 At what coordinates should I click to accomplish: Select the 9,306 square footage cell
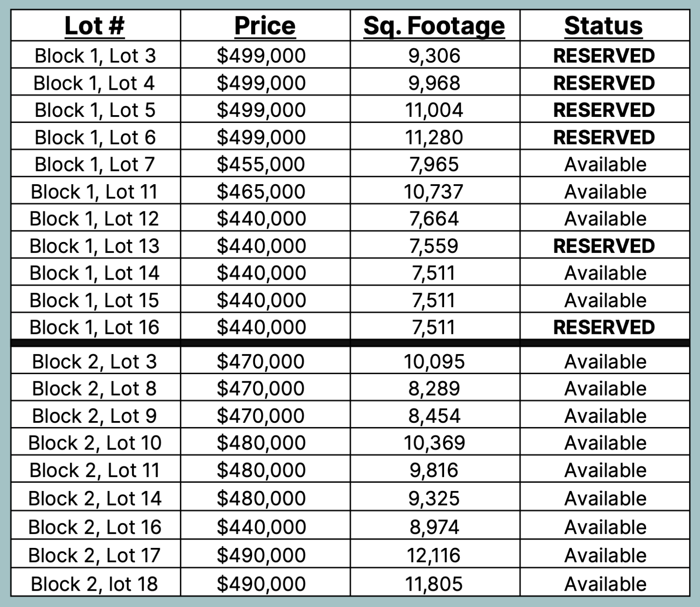click(434, 56)
